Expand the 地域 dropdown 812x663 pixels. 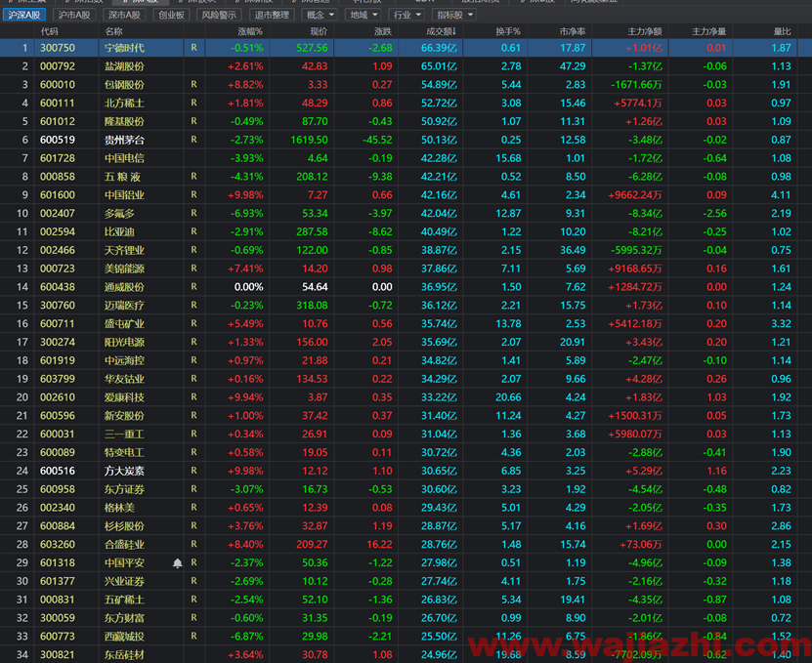(x=363, y=15)
